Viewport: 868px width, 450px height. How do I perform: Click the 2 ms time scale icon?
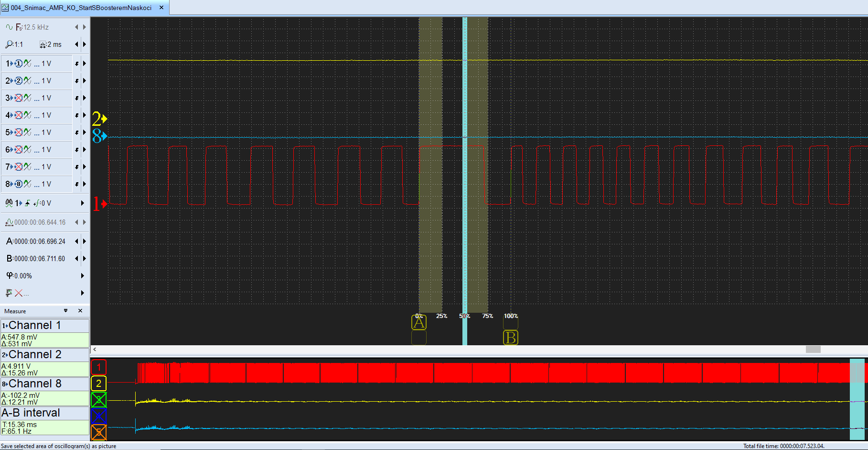click(x=43, y=44)
